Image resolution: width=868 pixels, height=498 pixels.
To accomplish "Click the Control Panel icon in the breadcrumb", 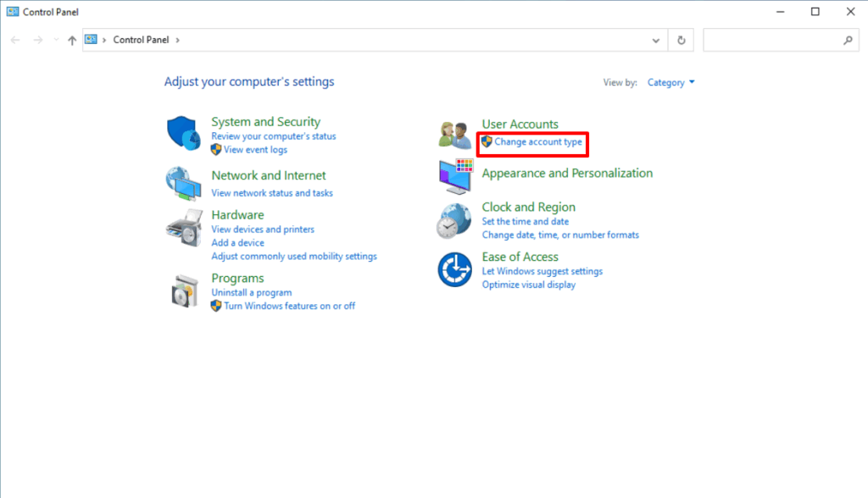I will [92, 39].
